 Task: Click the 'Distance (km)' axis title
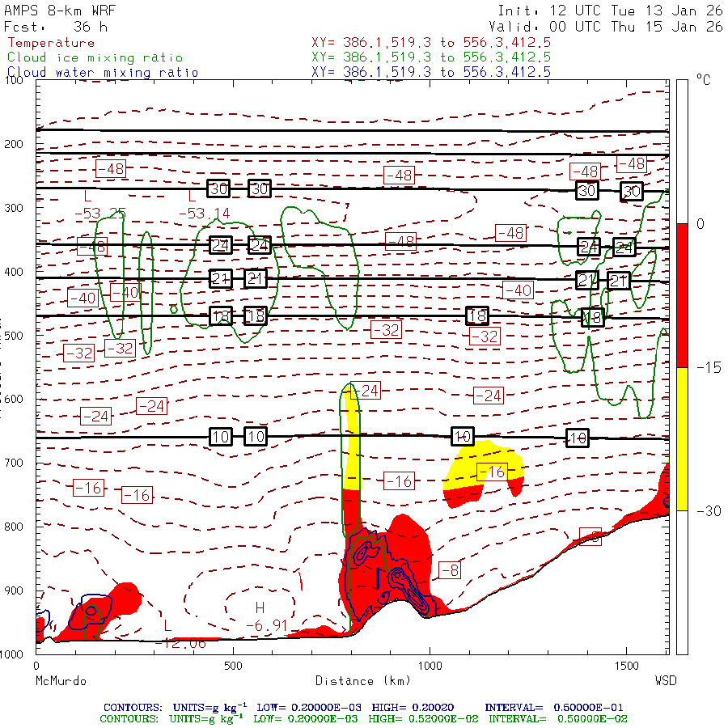(x=363, y=681)
